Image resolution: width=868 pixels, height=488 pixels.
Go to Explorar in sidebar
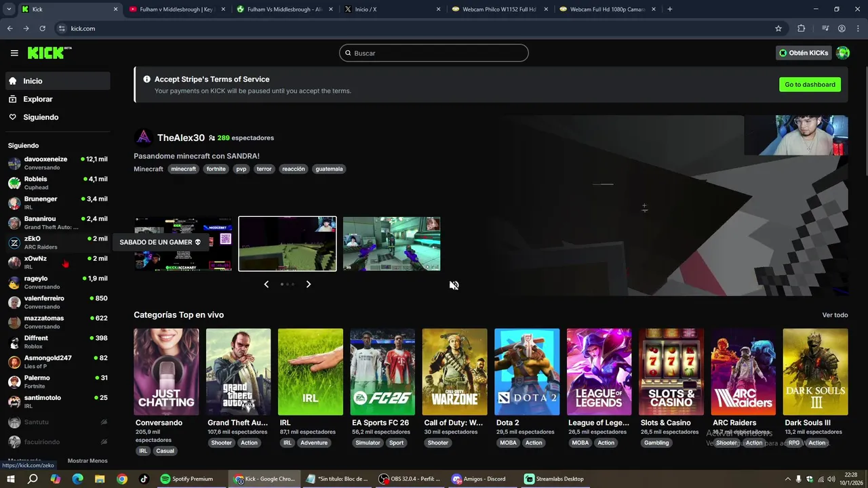coord(58,99)
